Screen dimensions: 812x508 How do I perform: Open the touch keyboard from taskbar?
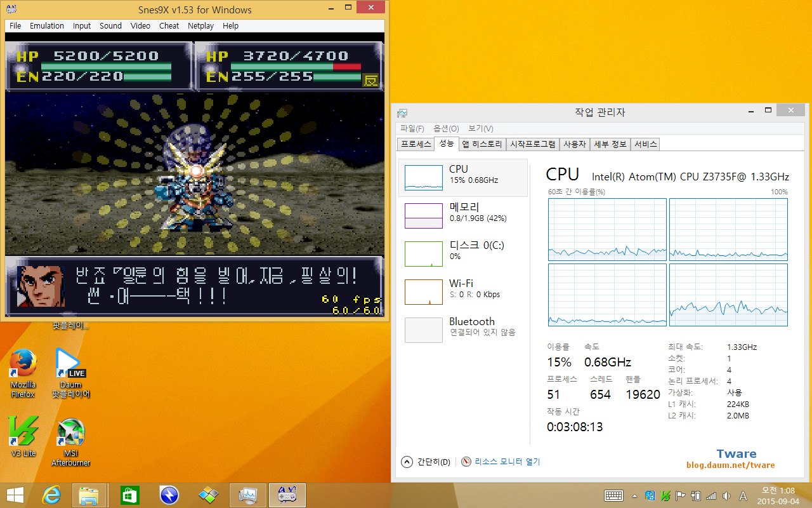click(x=614, y=495)
